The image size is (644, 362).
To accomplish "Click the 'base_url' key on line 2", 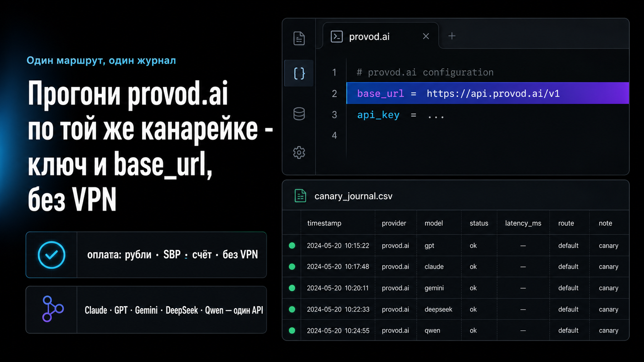I will pos(380,94).
